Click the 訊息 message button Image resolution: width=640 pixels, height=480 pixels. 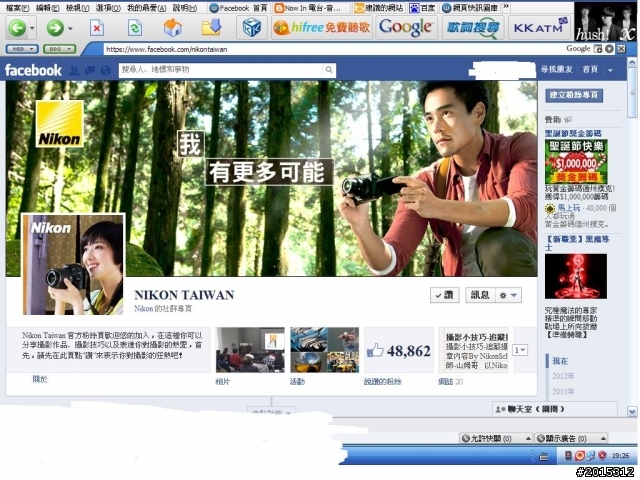point(480,295)
